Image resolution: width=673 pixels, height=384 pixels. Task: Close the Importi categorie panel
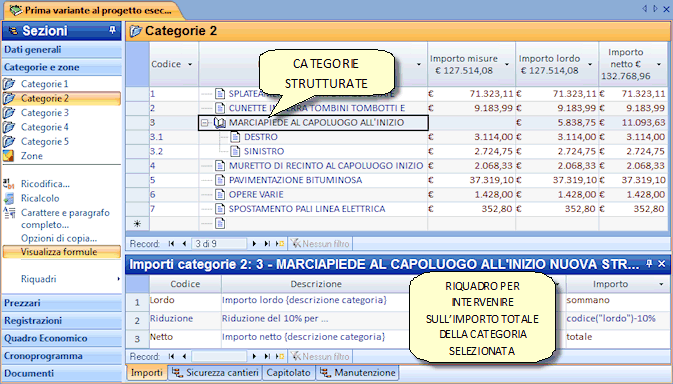[661, 264]
